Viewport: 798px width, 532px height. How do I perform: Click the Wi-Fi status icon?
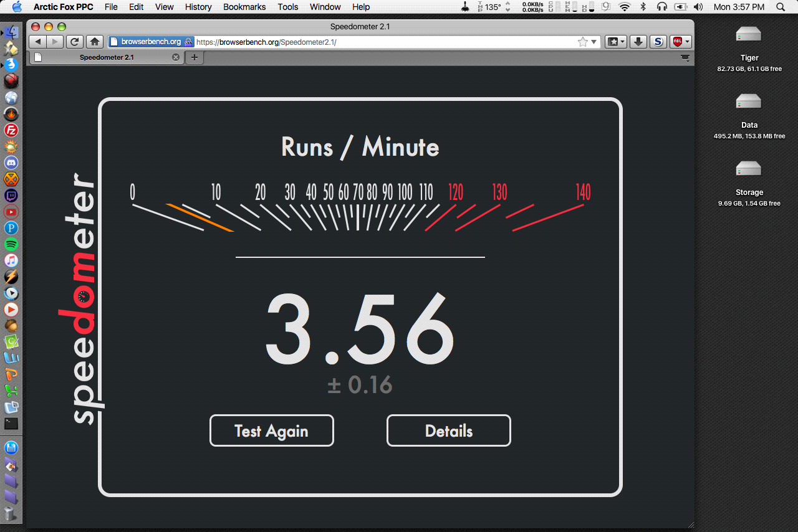click(x=624, y=7)
